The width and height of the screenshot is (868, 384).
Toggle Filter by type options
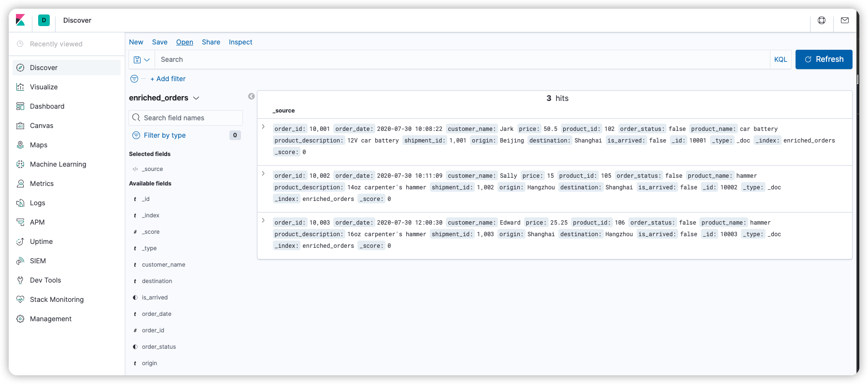165,135
